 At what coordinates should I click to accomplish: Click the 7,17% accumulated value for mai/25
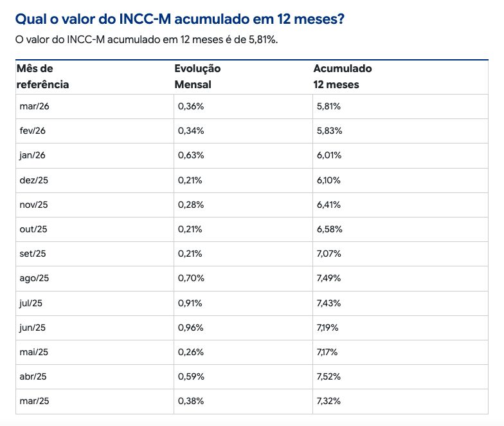point(328,352)
